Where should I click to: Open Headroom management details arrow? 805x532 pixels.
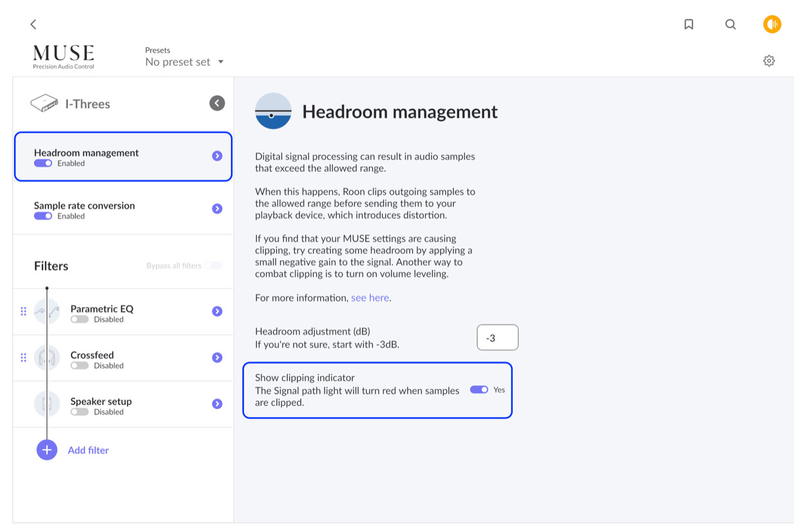[x=217, y=156]
